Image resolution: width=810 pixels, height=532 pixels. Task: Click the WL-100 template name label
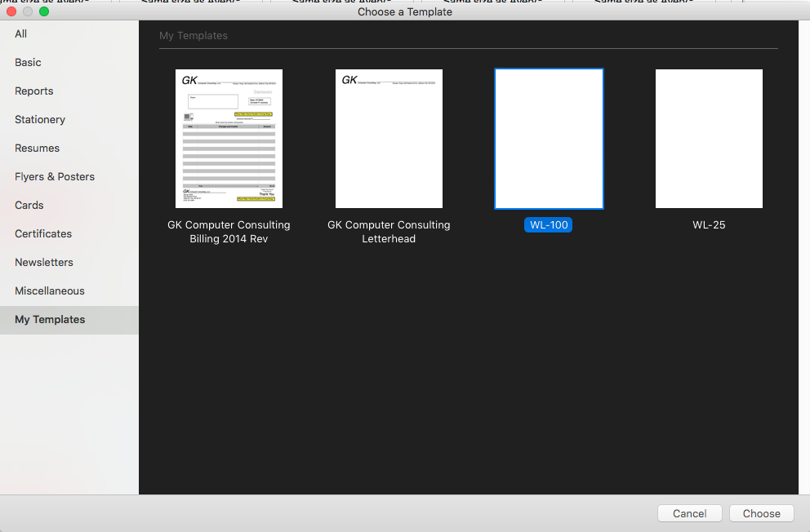(x=549, y=225)
